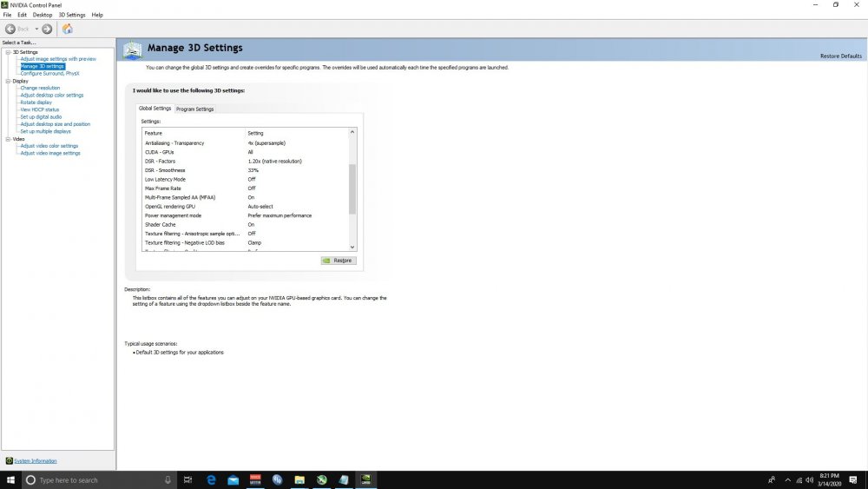Screen dimensions: 868x489
Task: Select the Antialiasing - Transparency row
Action: [x=246, y=143]
